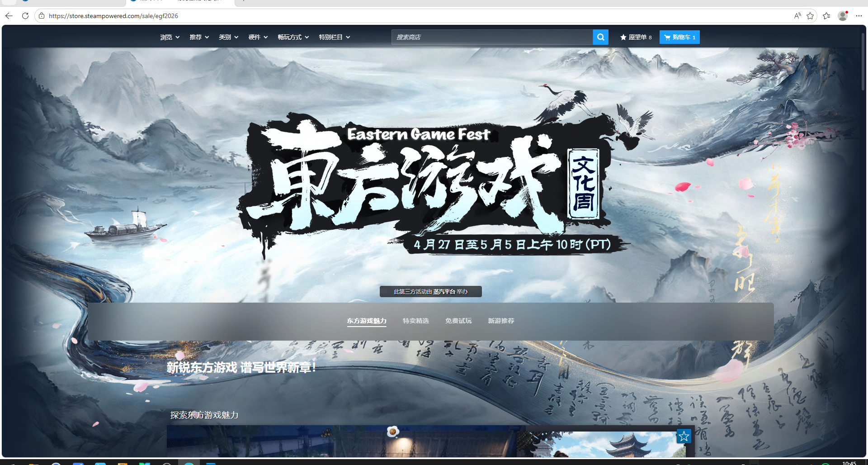Click in the store search (搜索商店) field
Screen dimensions: 868x465
click(492, 37)
